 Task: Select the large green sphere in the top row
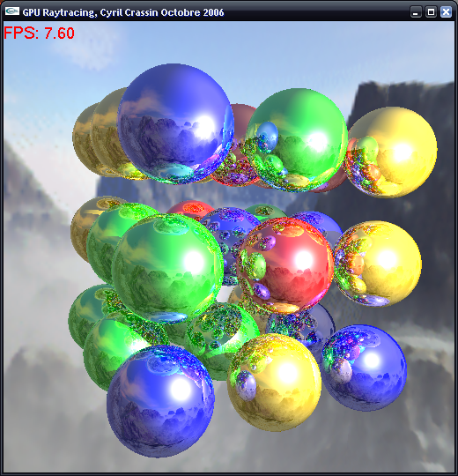[296, 140]
